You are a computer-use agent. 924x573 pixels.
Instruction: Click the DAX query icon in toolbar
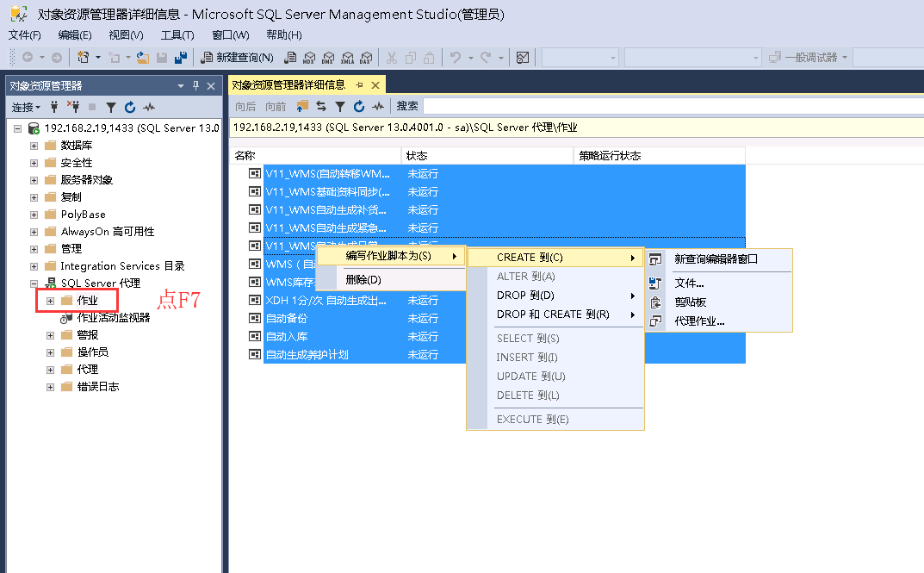[367, 57]
